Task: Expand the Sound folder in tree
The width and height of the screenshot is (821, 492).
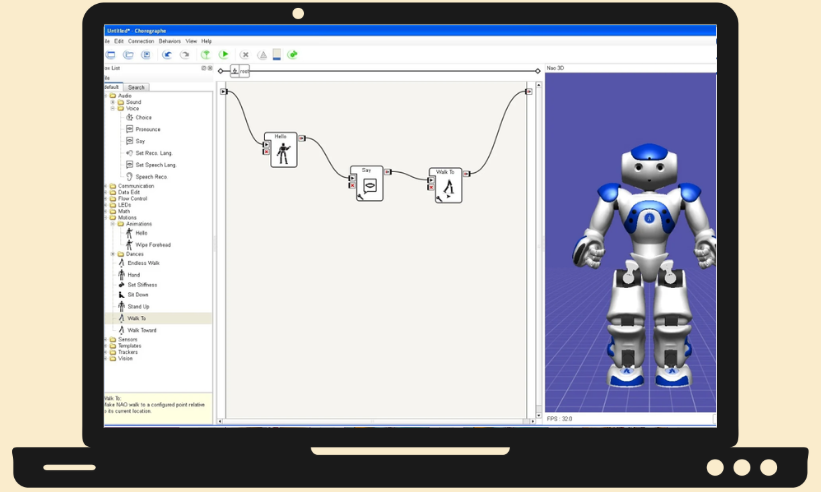Action: [113, 102]
